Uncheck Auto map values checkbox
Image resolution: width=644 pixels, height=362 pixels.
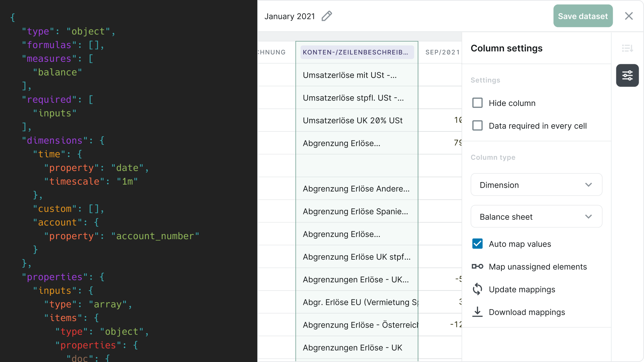477,244
